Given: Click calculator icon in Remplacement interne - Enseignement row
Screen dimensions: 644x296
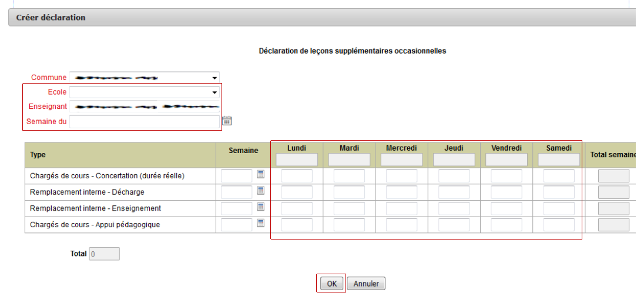Looking at the screenshot, I should tap(261, 207).
